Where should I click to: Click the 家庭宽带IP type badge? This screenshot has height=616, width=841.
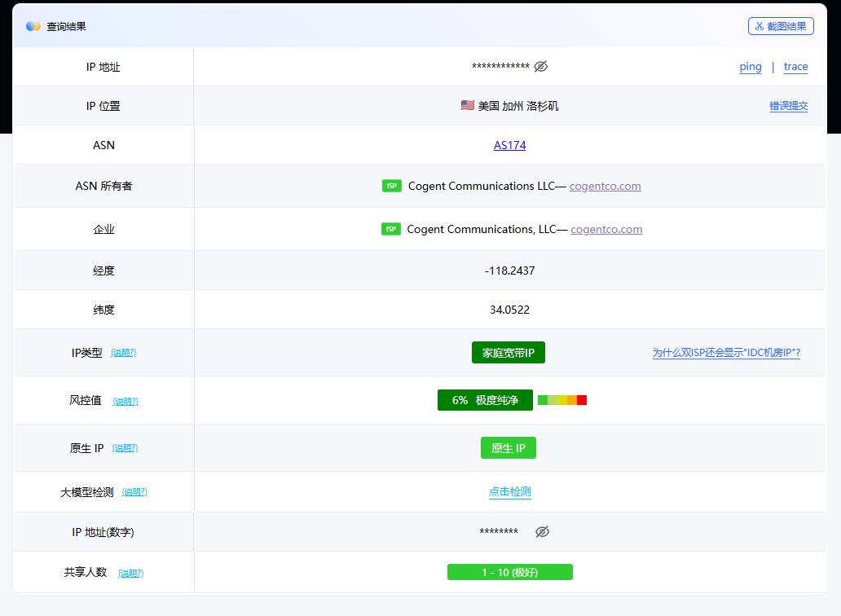508,353
